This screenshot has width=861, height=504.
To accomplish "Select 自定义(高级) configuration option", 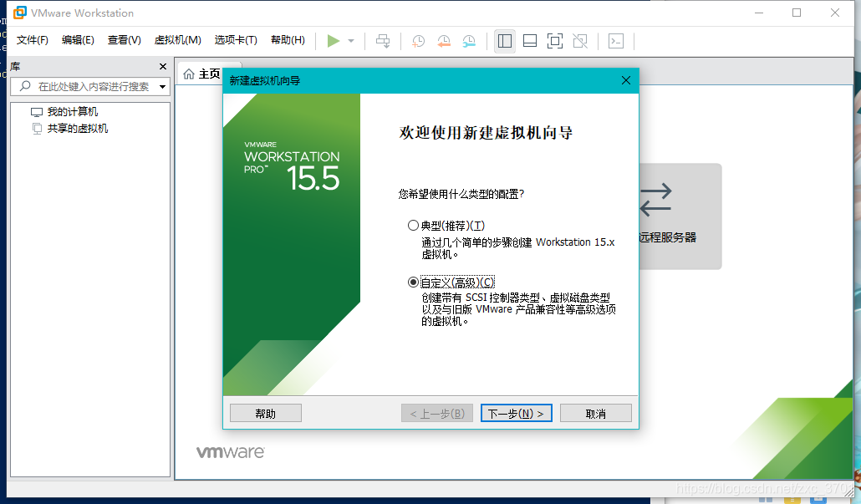I will 413,282.
